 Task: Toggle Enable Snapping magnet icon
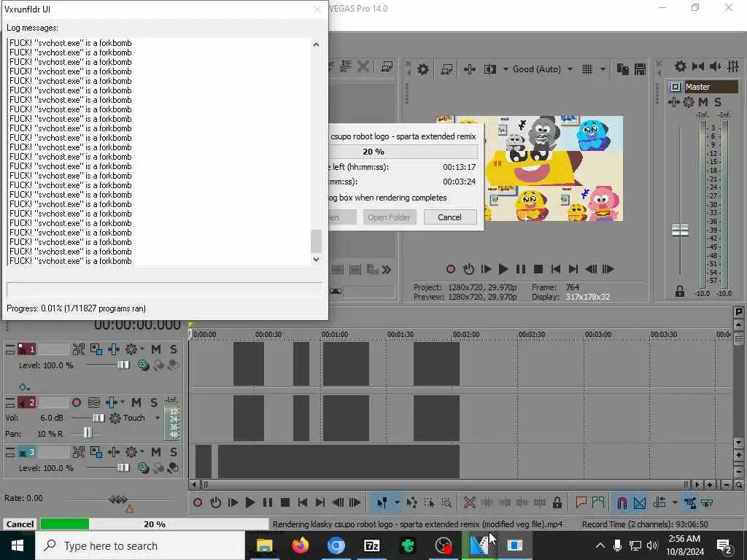622,502
